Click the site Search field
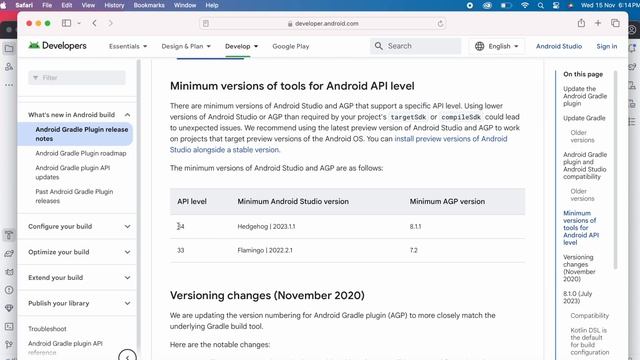Screen dimensions: 640x360 click(x=416, y=46)
